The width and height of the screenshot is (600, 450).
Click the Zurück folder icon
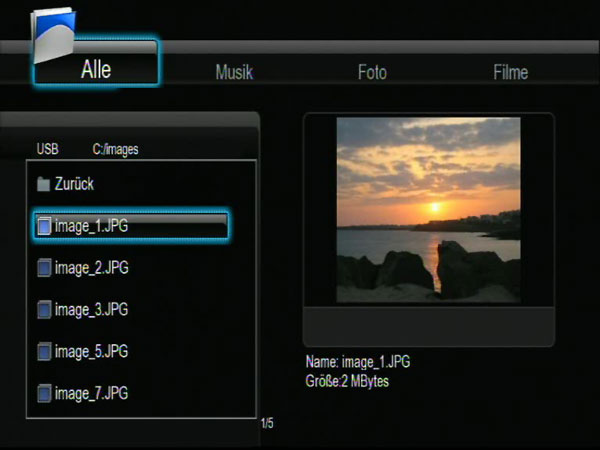coord(44,184)
